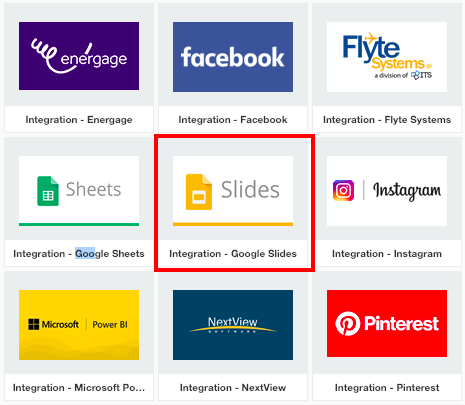The width and height of the screenshot is (465, 405).
Task: Open Integration - Google Slides caption
Action: tap(233, 254)
